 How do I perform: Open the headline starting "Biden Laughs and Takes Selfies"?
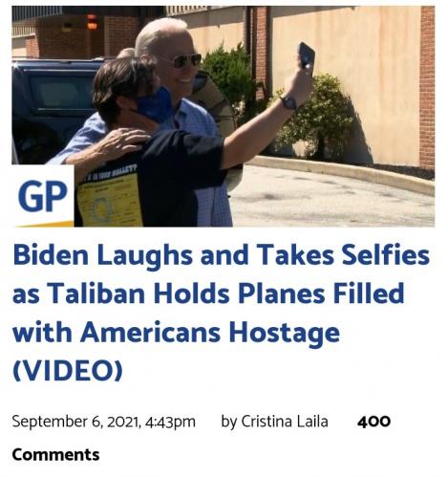[x=221, y=313]
